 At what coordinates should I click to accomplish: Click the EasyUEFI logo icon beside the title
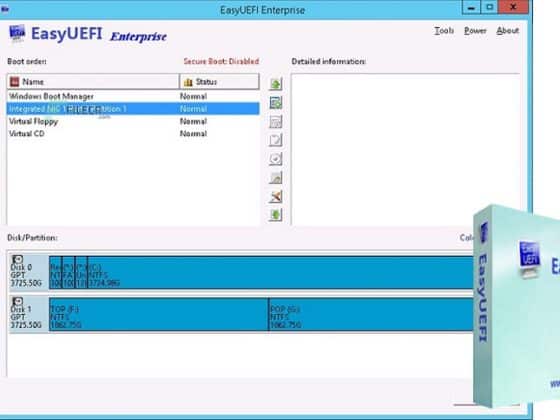(17, 34)
